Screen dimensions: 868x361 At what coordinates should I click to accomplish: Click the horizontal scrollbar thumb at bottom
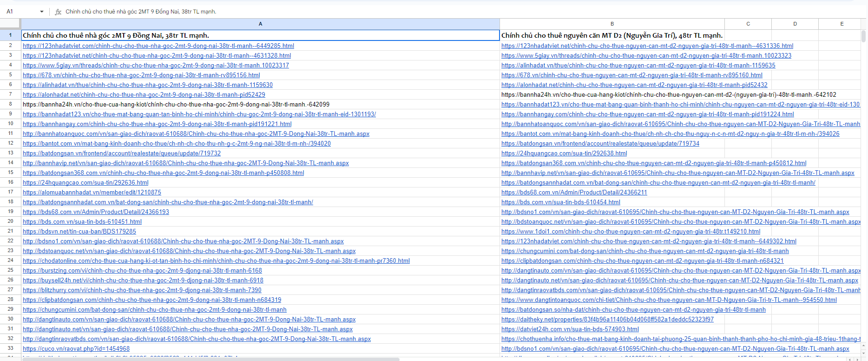(x=211, y=359)
